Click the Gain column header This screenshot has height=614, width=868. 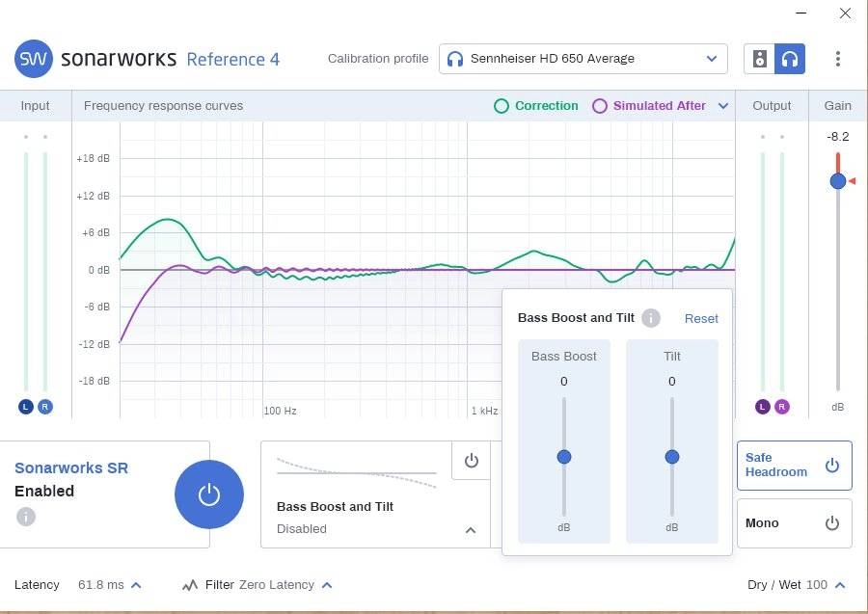(x=837, y=106)
